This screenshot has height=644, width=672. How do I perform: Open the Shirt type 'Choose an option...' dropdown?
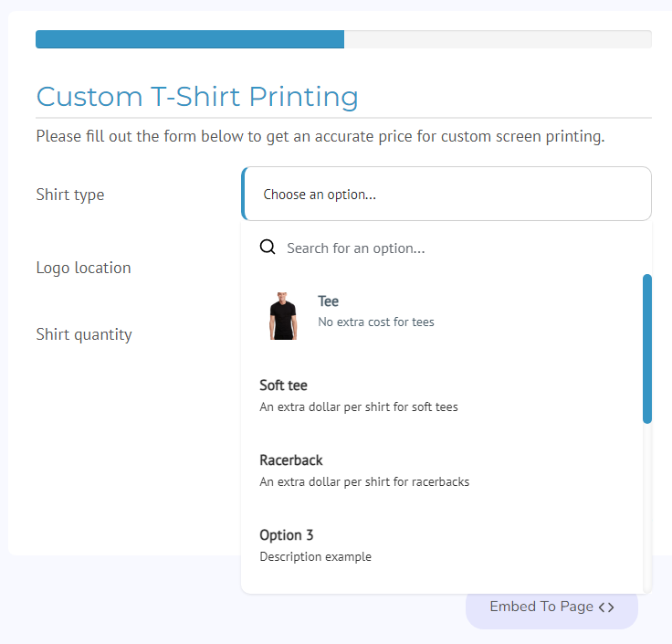(446, 194)
